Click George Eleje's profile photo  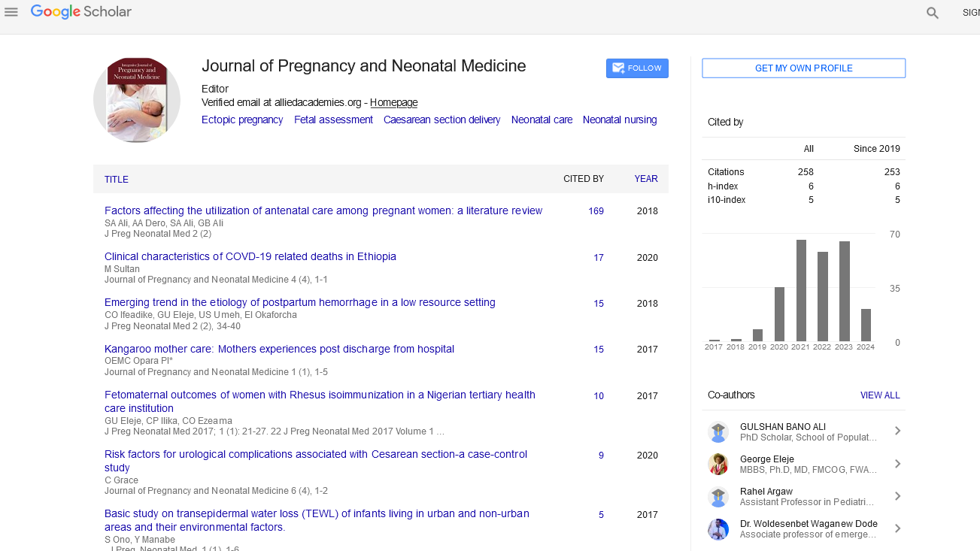pos(718,464)
